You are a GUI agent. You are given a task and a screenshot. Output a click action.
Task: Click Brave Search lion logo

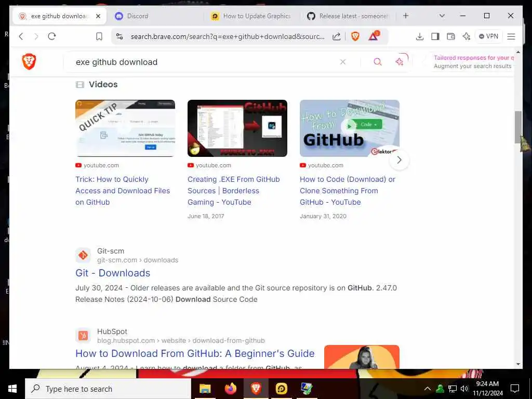point(29,62)
